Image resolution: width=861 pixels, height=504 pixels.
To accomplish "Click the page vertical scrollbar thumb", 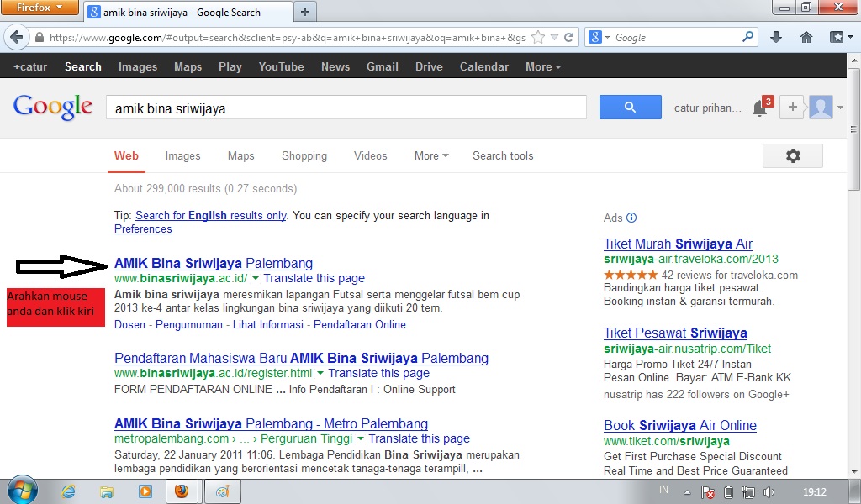I will tap(854, 129).
